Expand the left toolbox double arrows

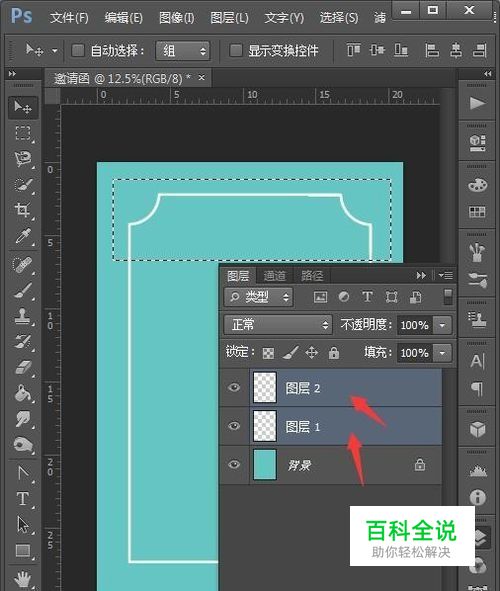(x=12, y=73)
